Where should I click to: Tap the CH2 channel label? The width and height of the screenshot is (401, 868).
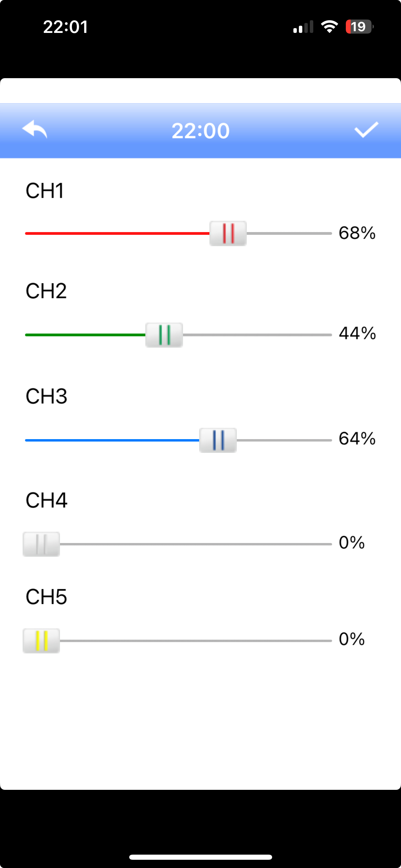(x=46, y=291)
